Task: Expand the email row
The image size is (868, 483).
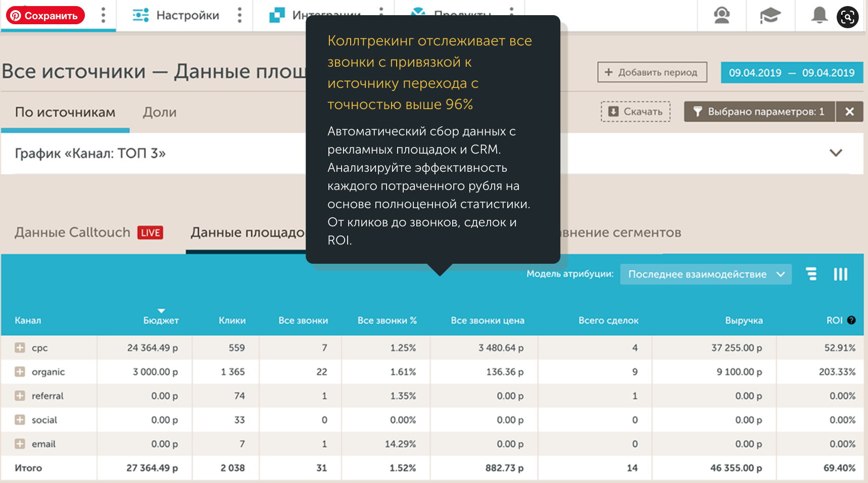Action: point(20,444)
